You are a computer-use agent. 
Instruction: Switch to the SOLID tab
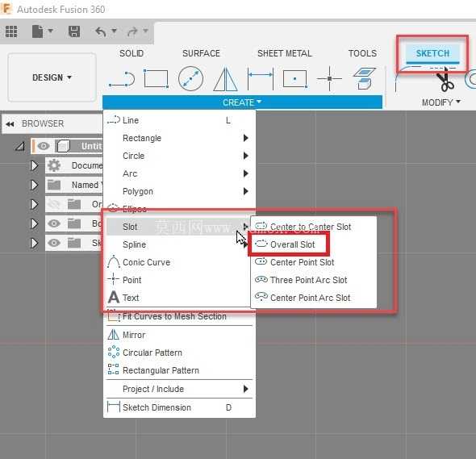coord(132,53)
